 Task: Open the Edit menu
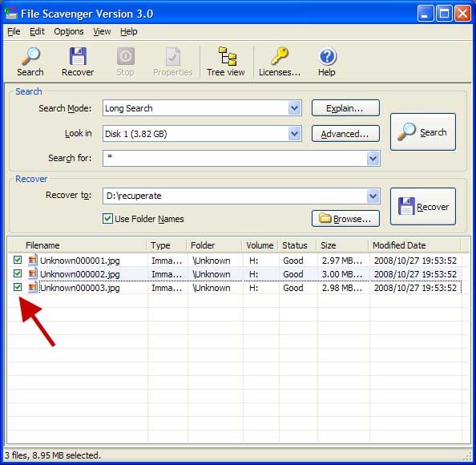click(x=37, y=31)
